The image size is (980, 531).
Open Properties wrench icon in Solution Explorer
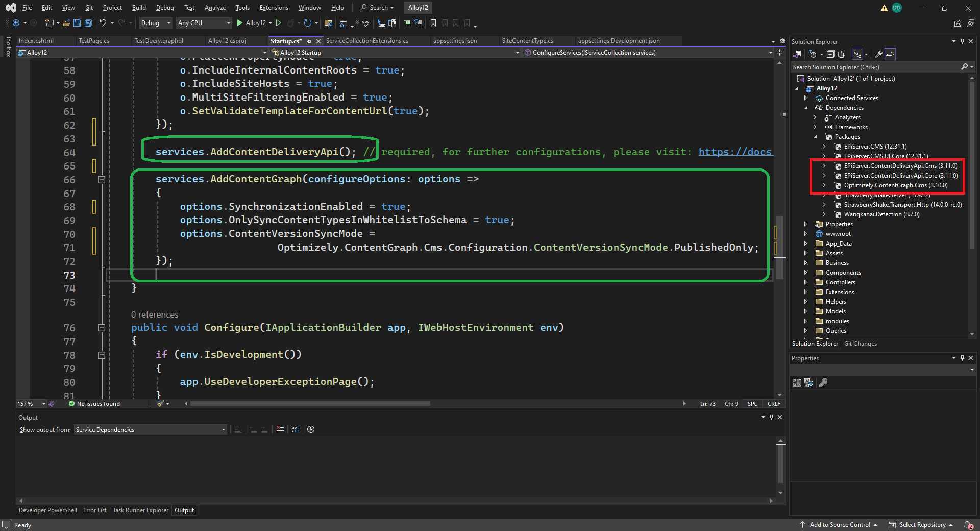[878, 54]
